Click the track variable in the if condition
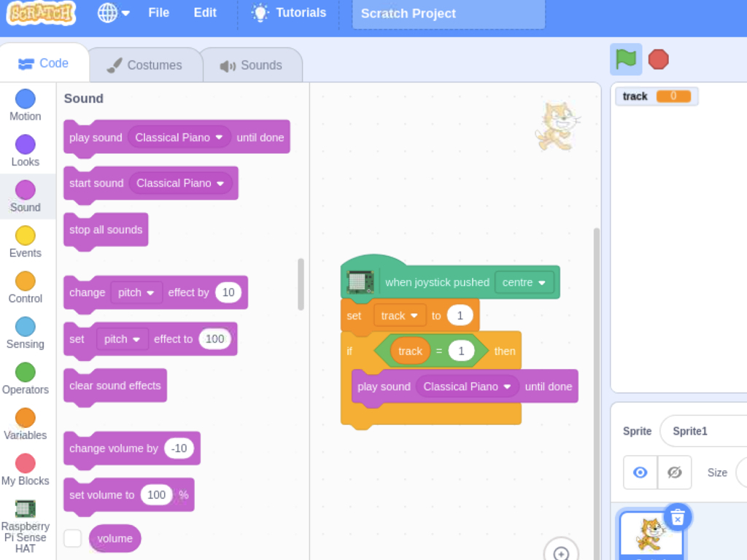Screen dimensions: 747x560 (x=410, y=351)
